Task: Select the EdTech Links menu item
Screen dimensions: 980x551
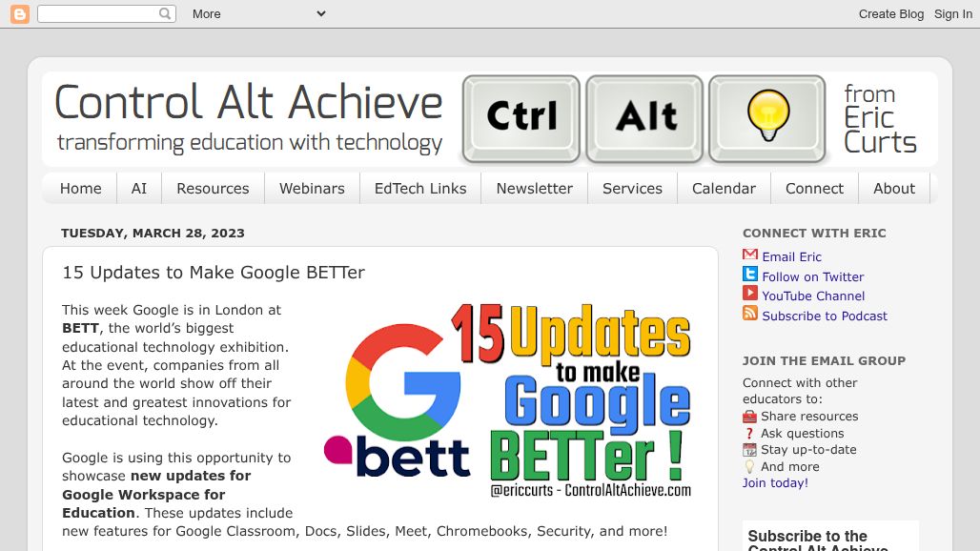Action: click(x=419, y=188)
